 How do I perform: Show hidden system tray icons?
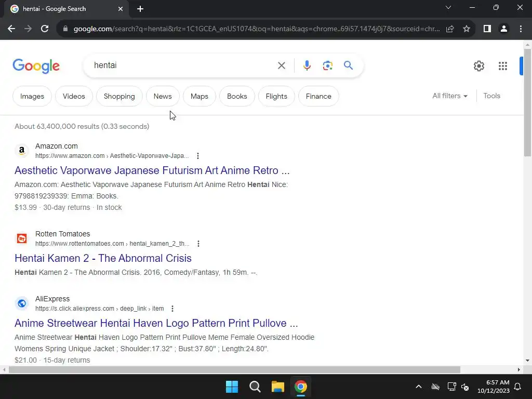[x=419, y=387]
